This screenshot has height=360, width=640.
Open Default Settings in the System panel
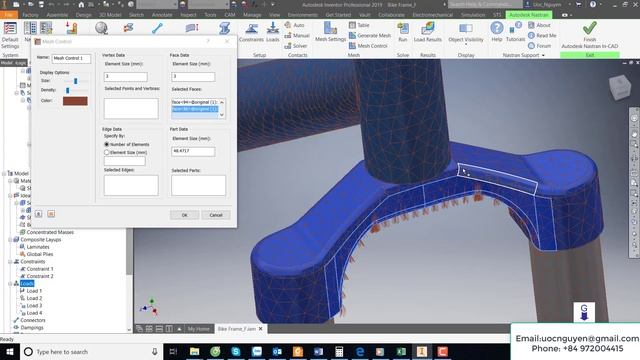point(10,35)
